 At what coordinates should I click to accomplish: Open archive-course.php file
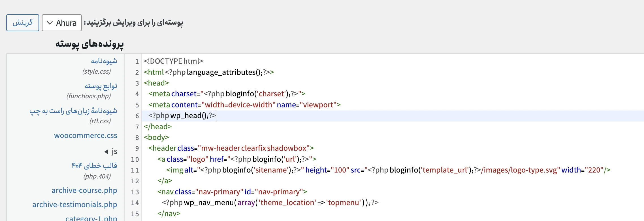pyautogui.click(x=84, y=190)
